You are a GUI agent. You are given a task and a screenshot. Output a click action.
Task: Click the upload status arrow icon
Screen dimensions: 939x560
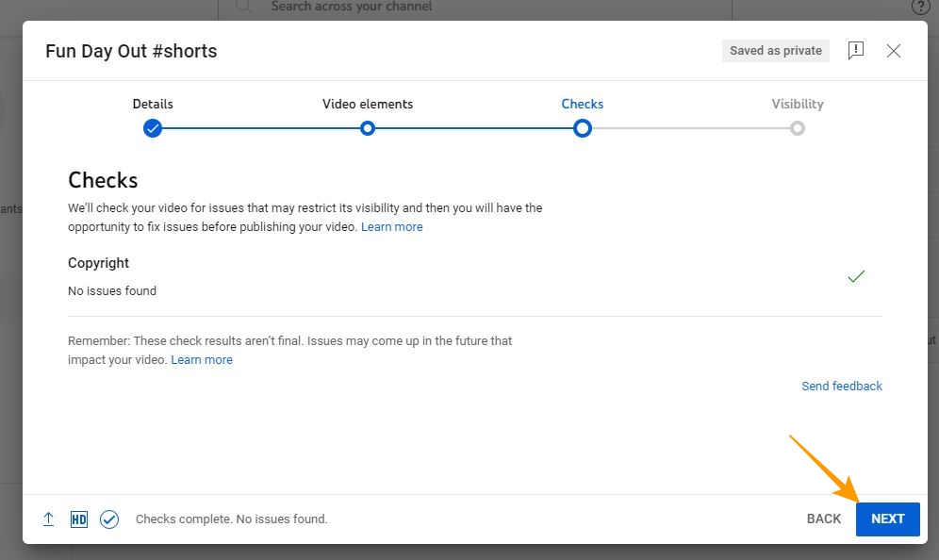pos(48,519)
